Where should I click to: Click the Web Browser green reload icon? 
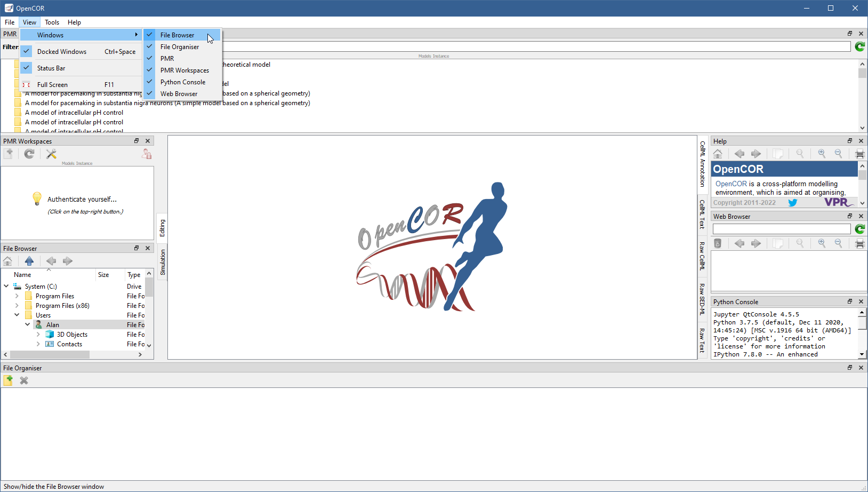coord(859,229)
